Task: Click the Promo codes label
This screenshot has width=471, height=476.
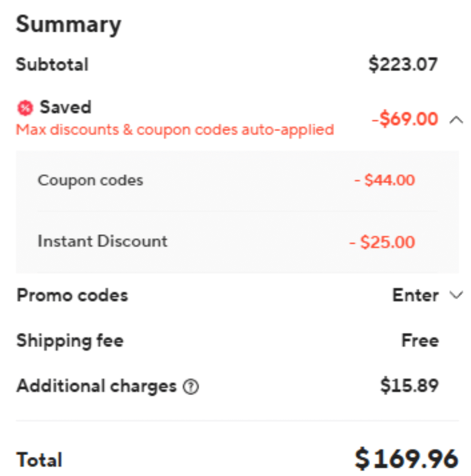Action: coord(72,295)
